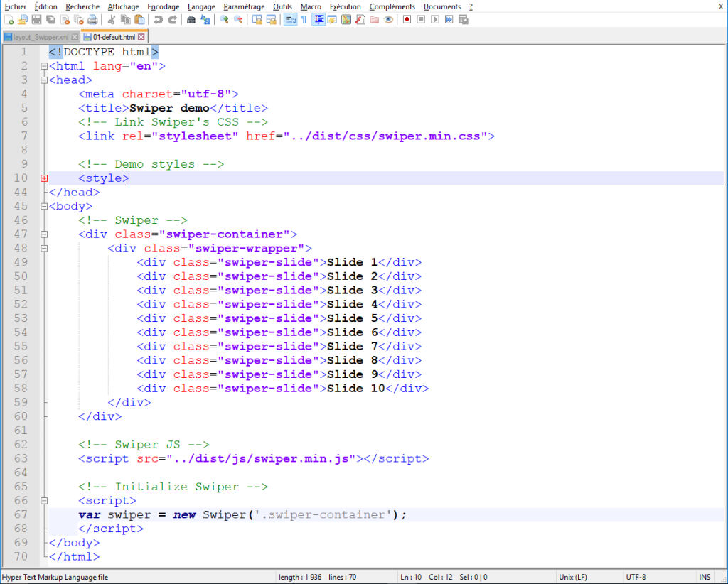Select the 01-default.html tab
This screenshot has width=728, height=584.
(x=114, y=37)
